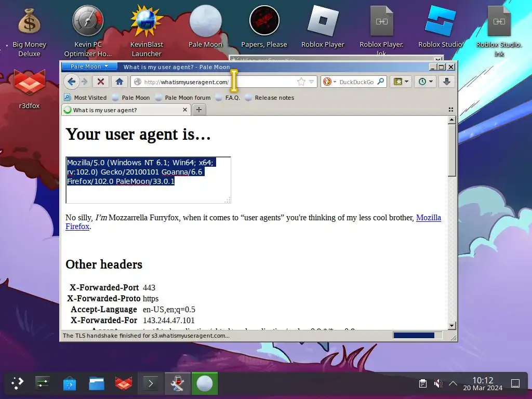The height and width of the screenshot is (399, 532).
Task: Open the Discover store taskbar icon
Action: [70, 384]
